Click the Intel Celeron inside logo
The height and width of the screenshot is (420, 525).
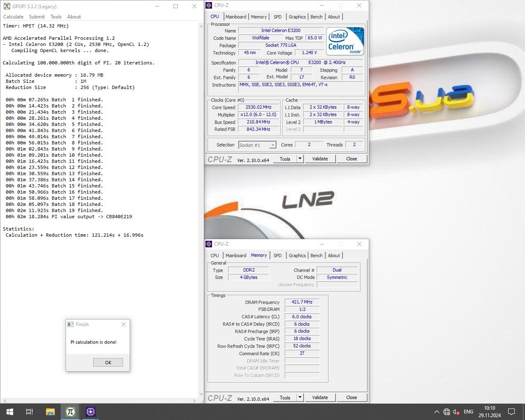coord(345,41)
